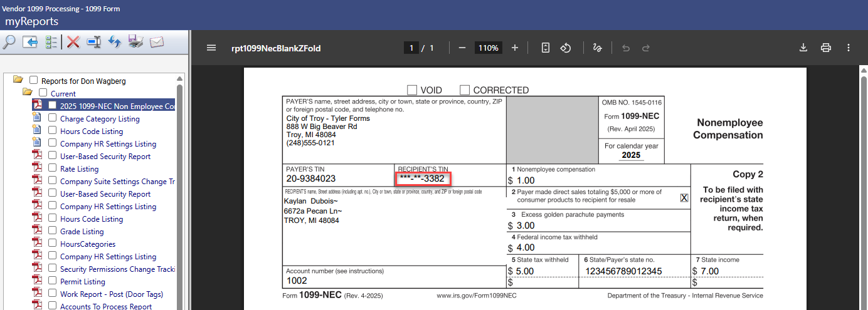Toggle the Reports for Don Wagberg checkbox
This screenshot has width=868, height=310.
[x=34, y=81]
